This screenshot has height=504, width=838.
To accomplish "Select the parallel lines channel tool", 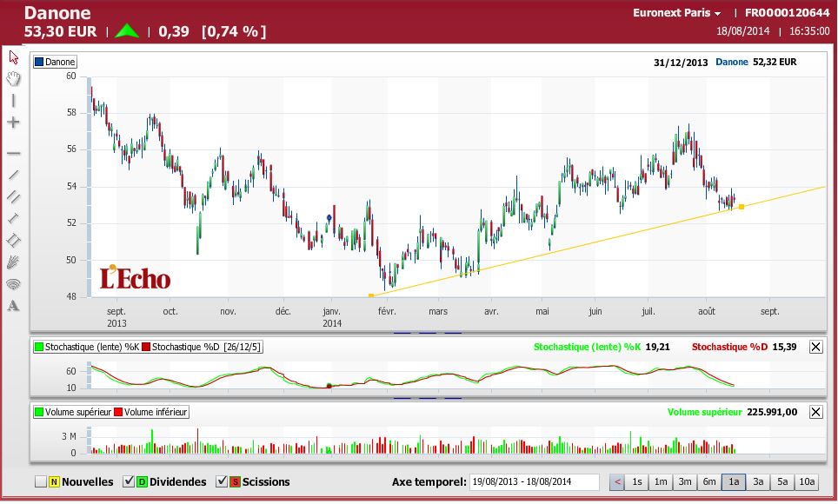I will coord(13,196).
